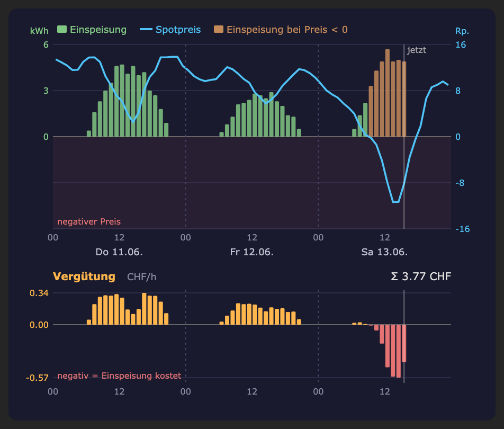Click the "-8" tick on the Rp. axis

point(460,183)
